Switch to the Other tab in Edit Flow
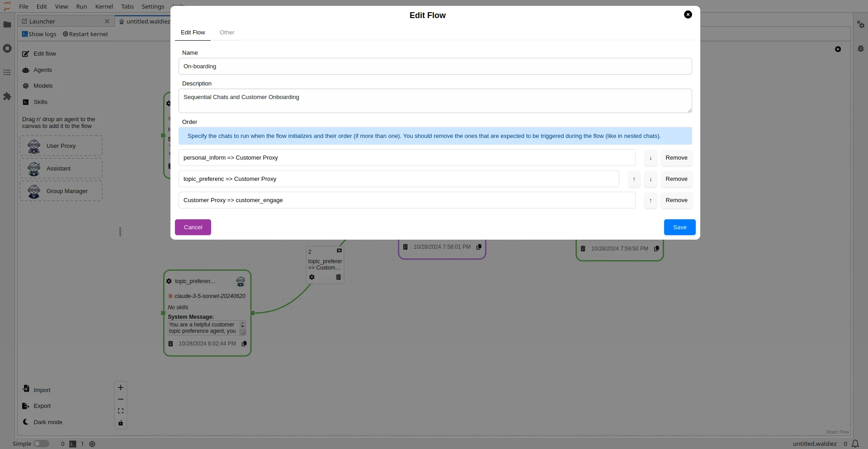The width and height of the screenshot is (868, 449). pos(226,32)
